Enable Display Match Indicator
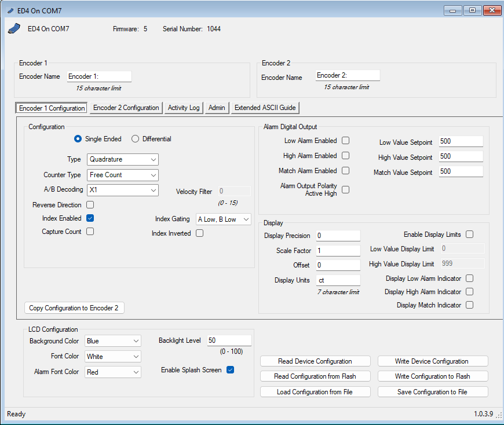 (469, 305)
